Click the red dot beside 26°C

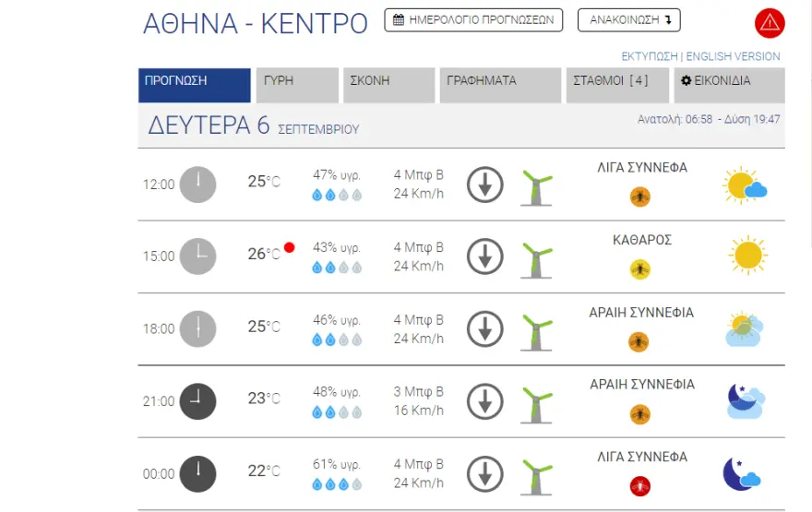tap(289, 247)
